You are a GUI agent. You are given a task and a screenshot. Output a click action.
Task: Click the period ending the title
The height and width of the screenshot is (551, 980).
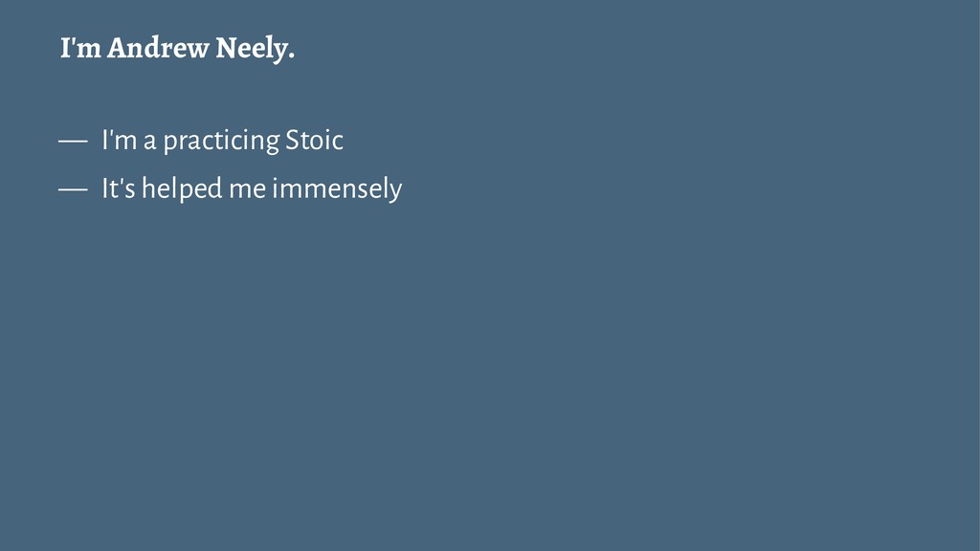291,58
